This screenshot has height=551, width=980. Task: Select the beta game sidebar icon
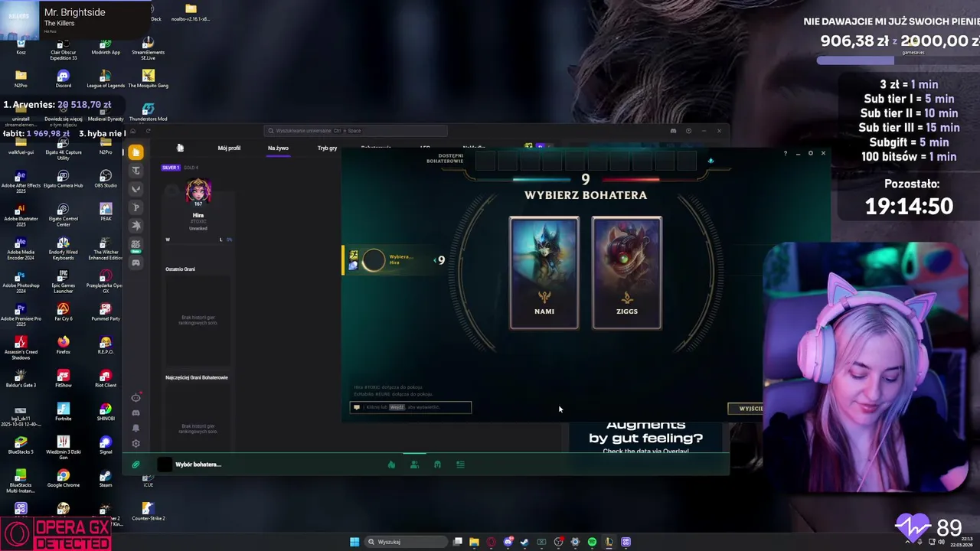click(136, 245)
